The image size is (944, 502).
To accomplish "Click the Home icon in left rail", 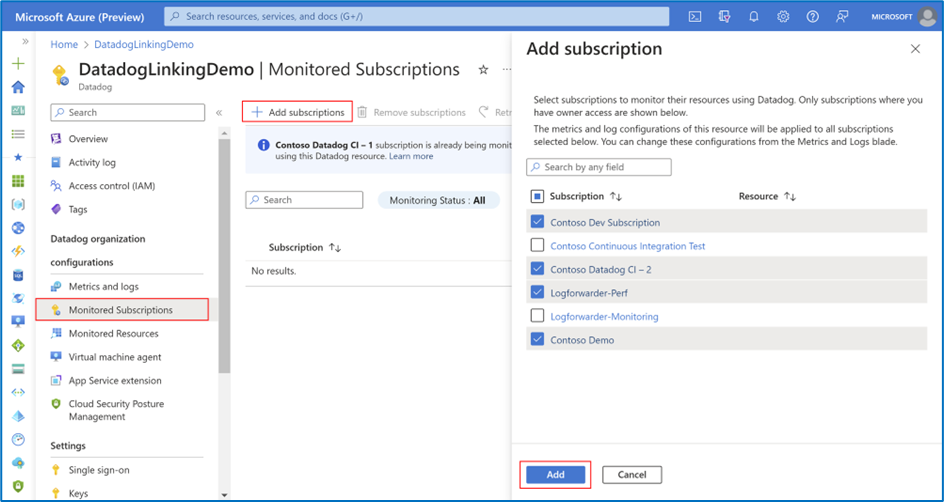I will [18, 87].
